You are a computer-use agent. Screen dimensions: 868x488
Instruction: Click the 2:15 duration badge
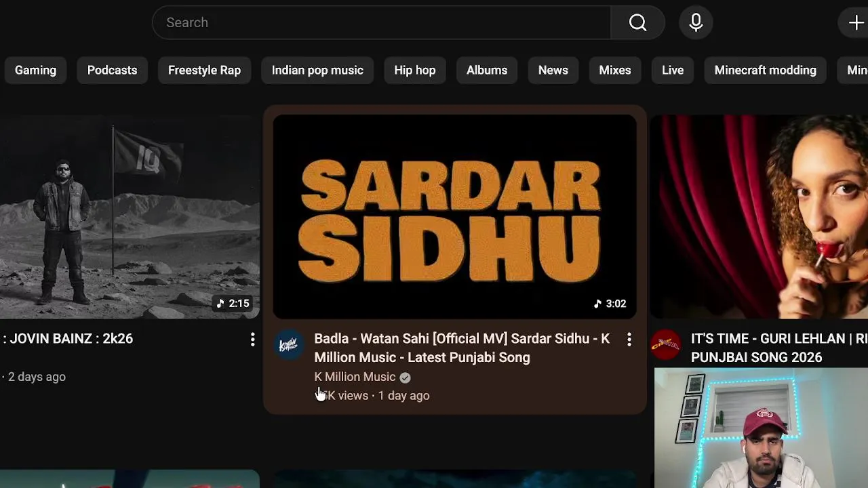coord(233,304)
